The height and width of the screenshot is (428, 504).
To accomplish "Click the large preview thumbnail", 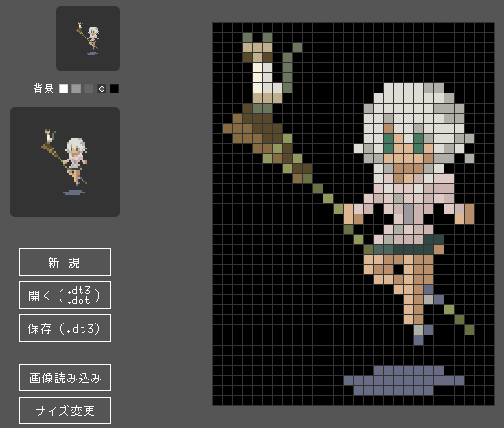I will [x=65, y=162].
